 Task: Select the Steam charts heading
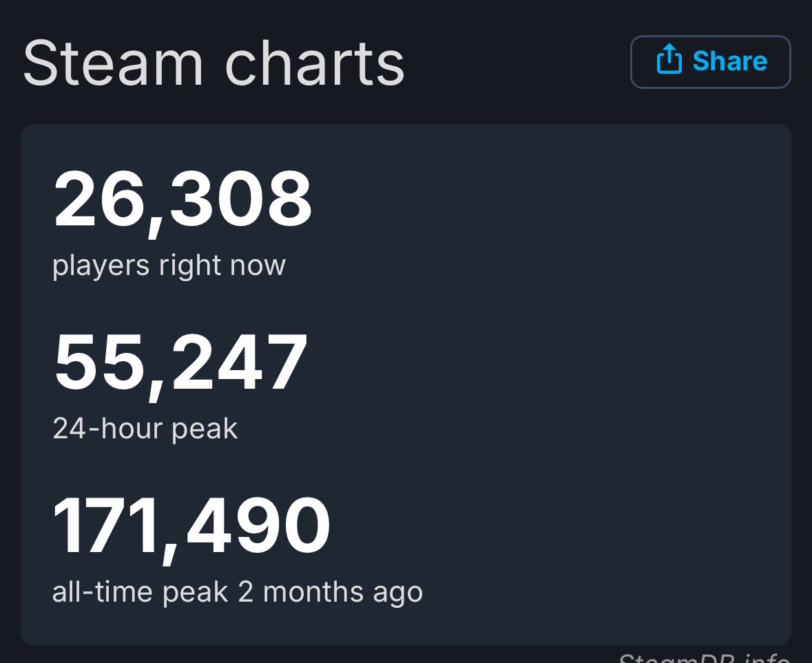(214, 63)
